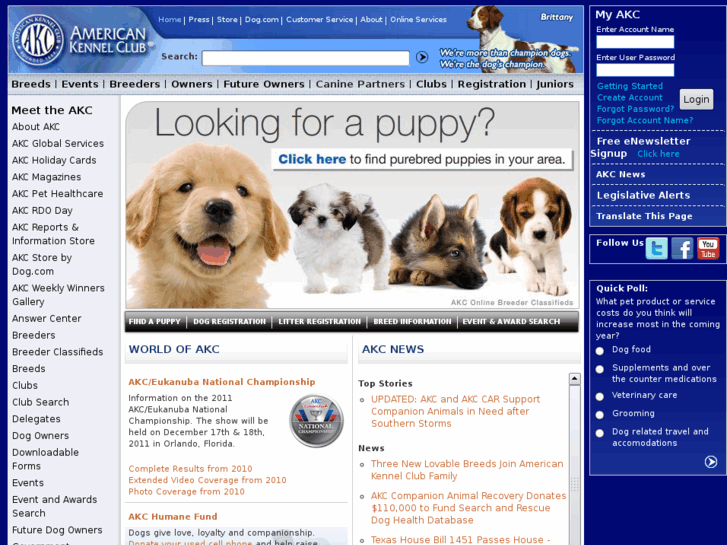The image size is (727, 545).
Task: Open Legislative Alerts link
Action: [x=643, y=195]
